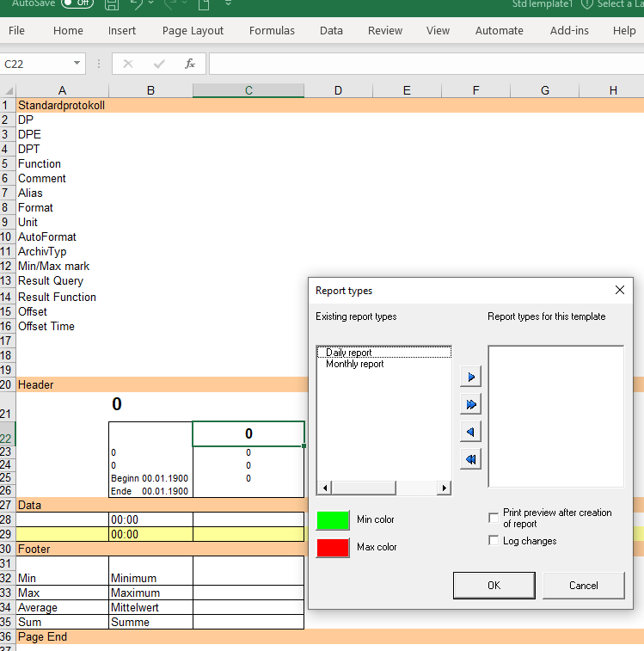This screenshot has height=651, width=644.
Task: Click the Result Query cell
Action: point(62,280)
